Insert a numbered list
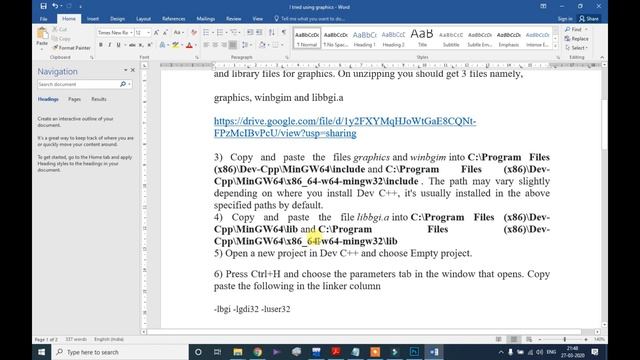This screenshot has width=640, height=360. (220, 32)
